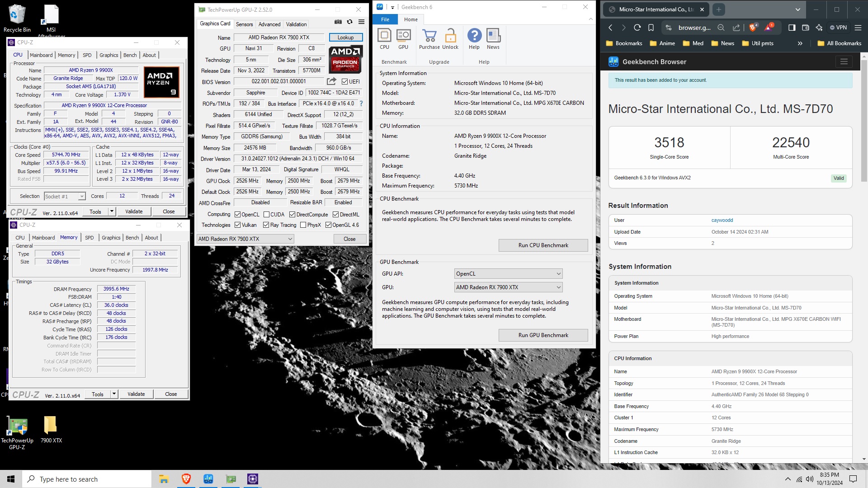Click the GPU-Z screenshot camera icon

pos(338,22)
